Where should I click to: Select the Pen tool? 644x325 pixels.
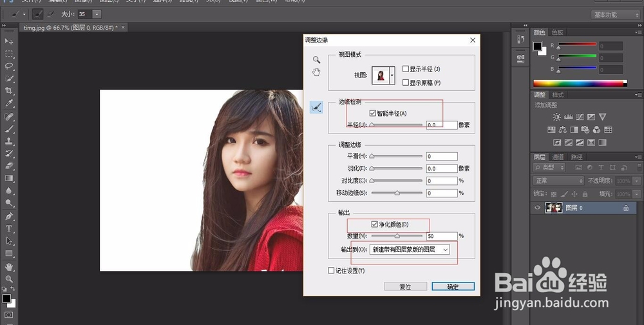8,217
